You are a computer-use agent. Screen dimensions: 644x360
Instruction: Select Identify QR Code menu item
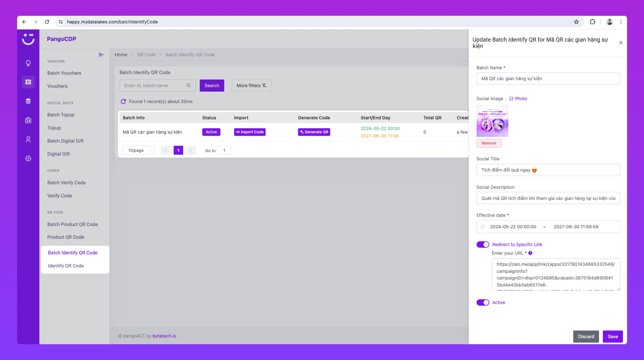point(66,266)
